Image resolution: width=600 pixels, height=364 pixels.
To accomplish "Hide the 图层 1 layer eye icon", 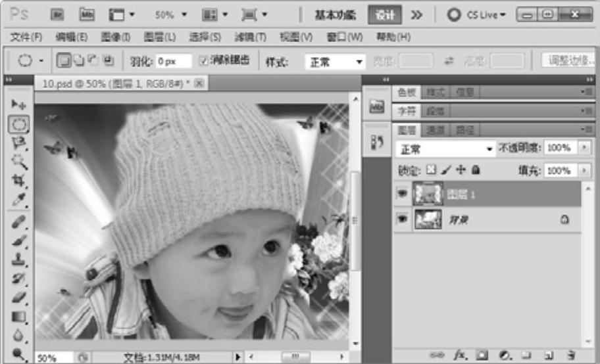I will click(x=401, y=194).
